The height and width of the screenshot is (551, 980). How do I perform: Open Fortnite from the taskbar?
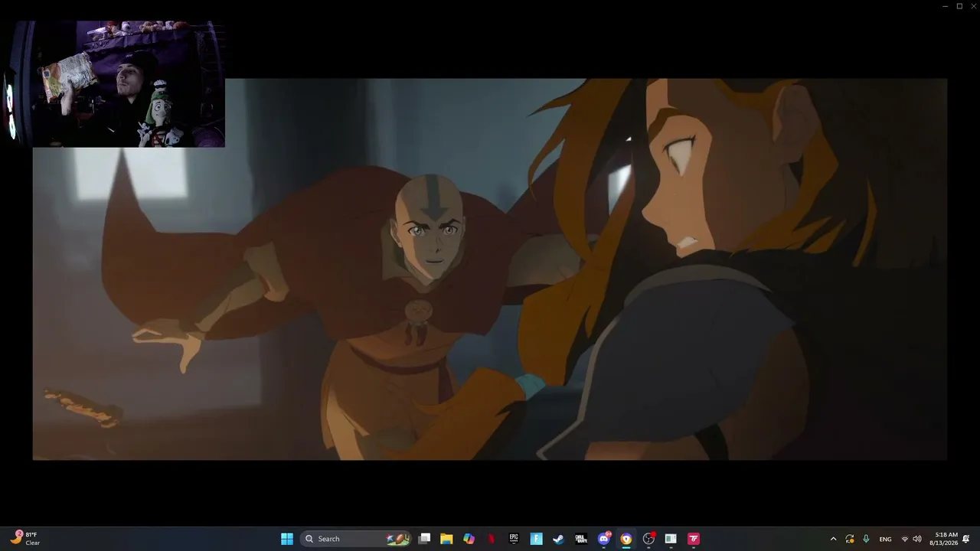tap(536, 539)
